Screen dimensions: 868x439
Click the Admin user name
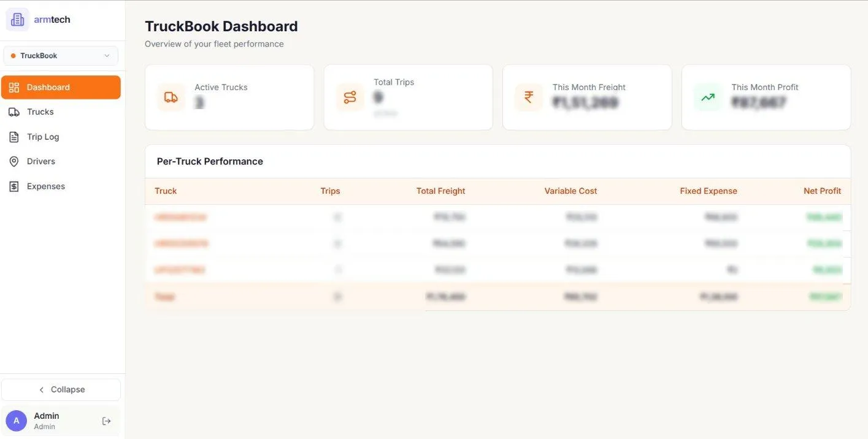point(47,416)
